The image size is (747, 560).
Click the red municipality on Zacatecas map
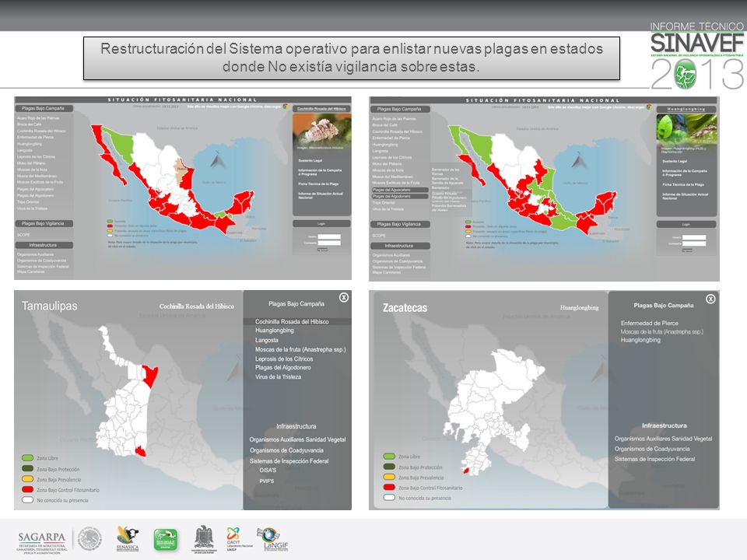(466, 471)
